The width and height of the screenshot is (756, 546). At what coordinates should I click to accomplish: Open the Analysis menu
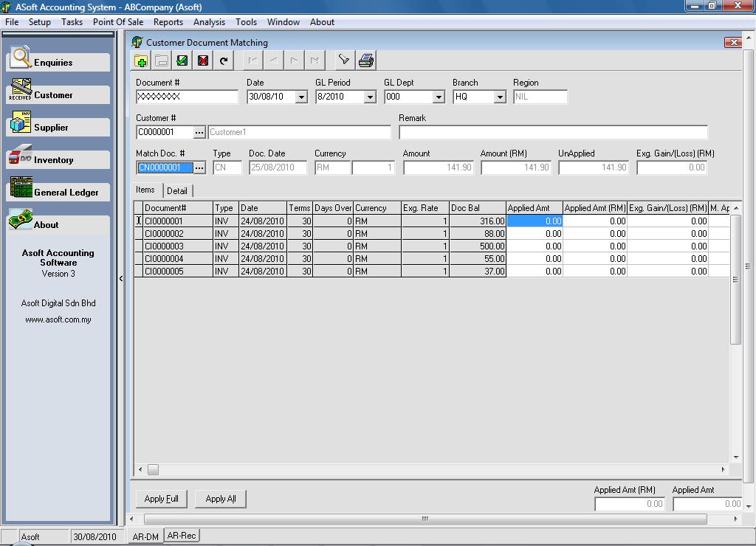click(x=209, y=22)
